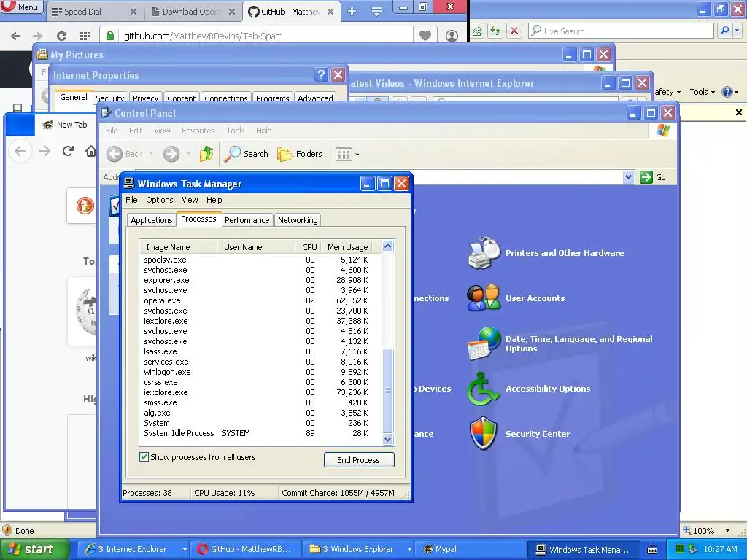
Task: Open Task Manager Options menu
Action: (x=160, y=200)
